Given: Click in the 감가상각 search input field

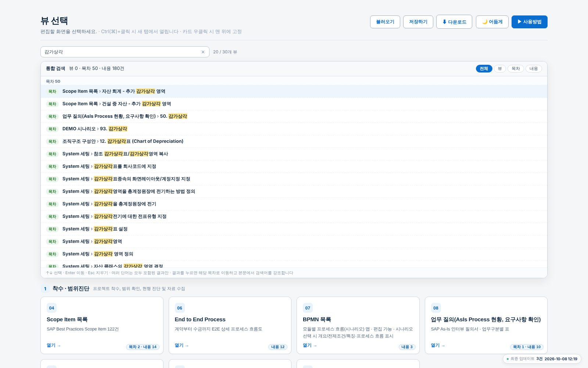Looking at the screenshot, I should (x=121, y=52).
